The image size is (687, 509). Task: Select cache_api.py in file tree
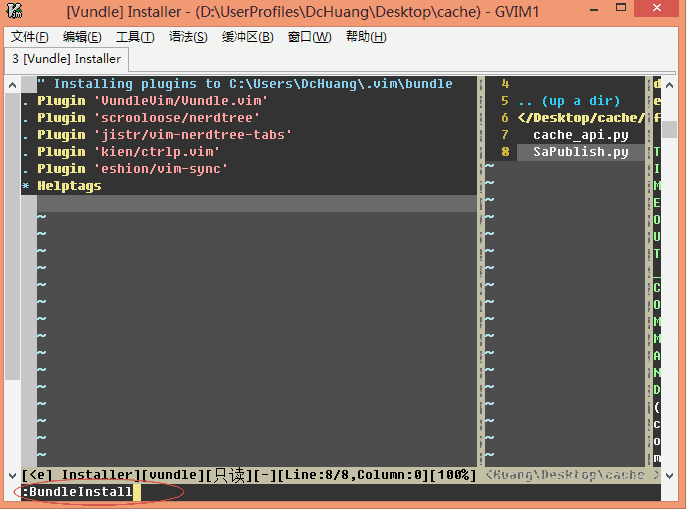[x=581, y=135]
